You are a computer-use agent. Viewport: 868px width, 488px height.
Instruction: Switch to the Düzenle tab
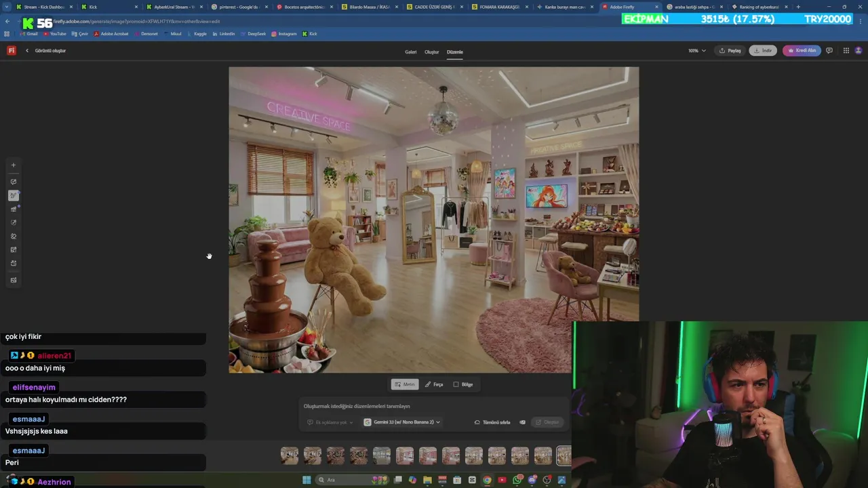pyautogui.click(x=455, y=52)
